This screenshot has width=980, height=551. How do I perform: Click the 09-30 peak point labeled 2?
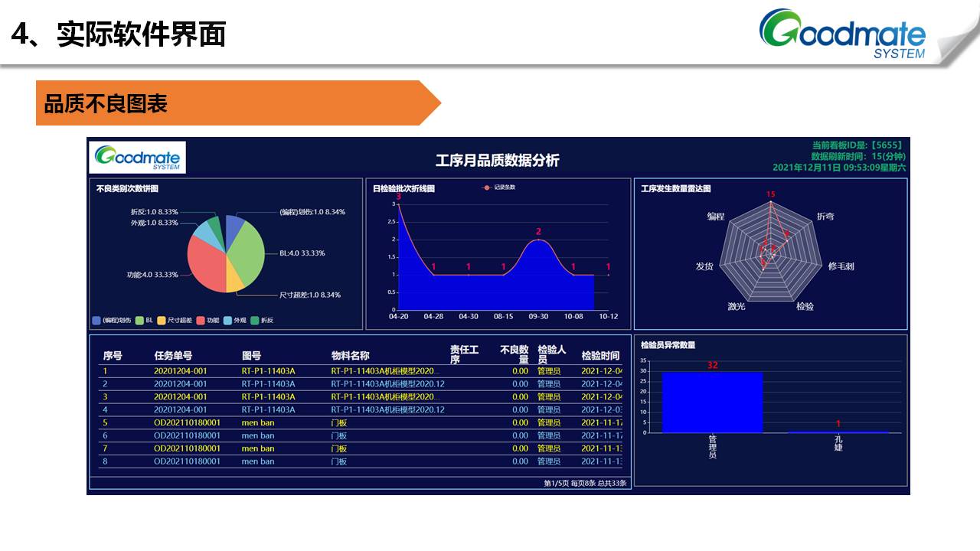point(538,240)
